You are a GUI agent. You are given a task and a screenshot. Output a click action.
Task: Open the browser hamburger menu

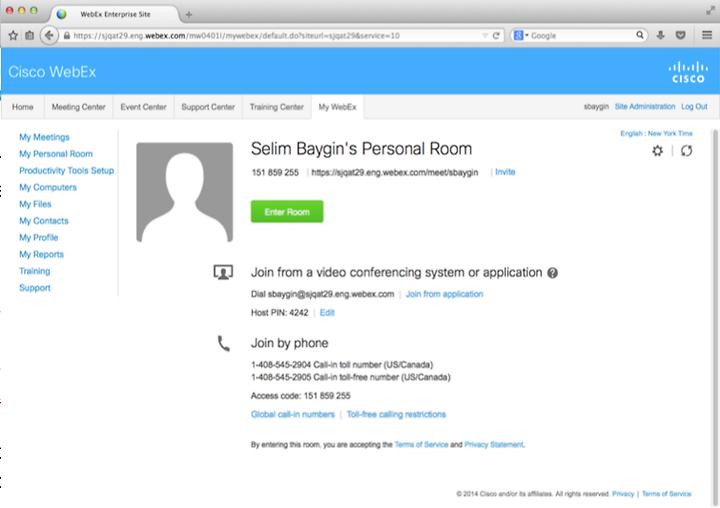707,35
